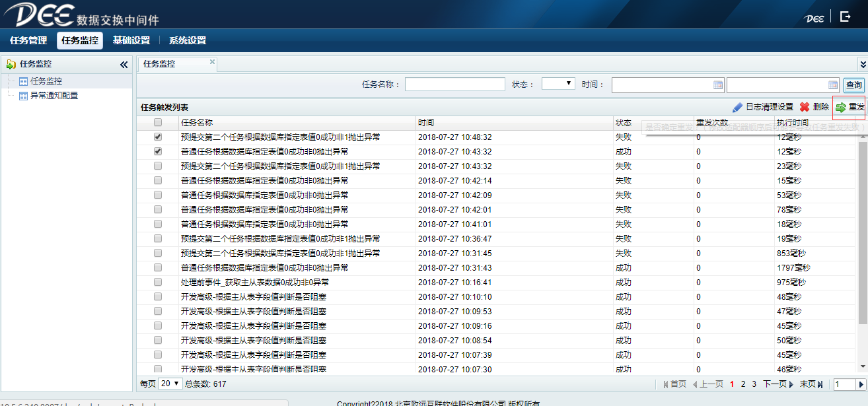Image resolution: width=868 pixels, height=406 pixels.
Task: Go to page 2
Action: click(743, 384)
